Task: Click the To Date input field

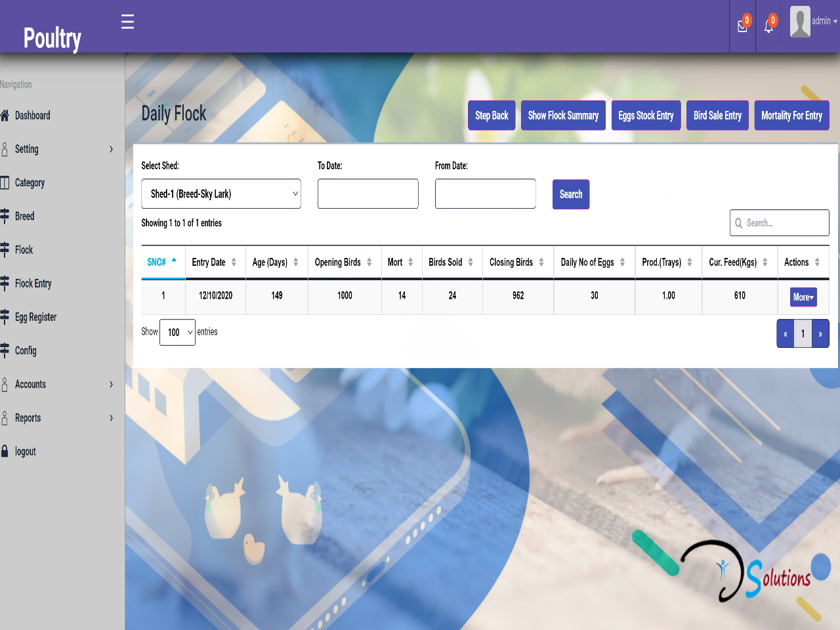Action: tap(367, 194)
